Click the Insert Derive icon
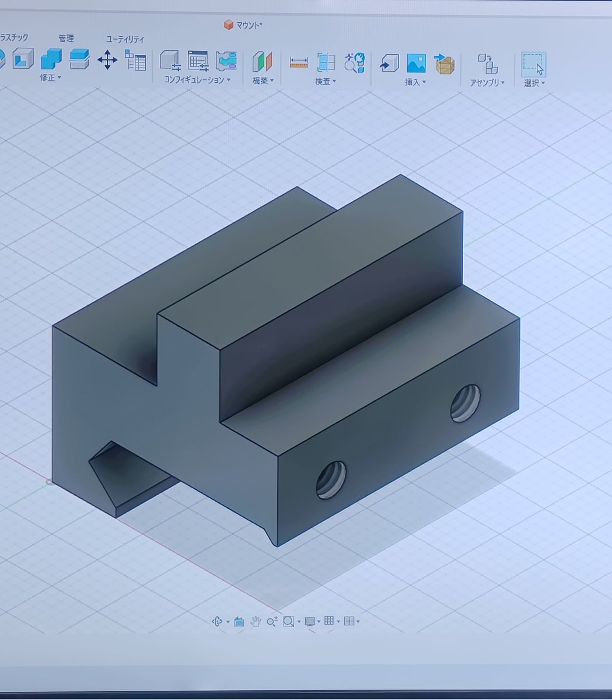 pos(389,63)
